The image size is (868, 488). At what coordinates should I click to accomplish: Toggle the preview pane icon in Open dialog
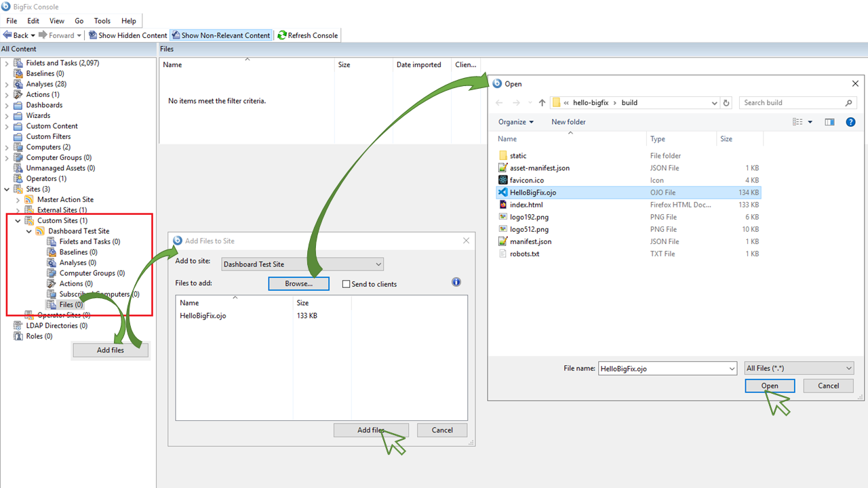click(x=829, y=122)
